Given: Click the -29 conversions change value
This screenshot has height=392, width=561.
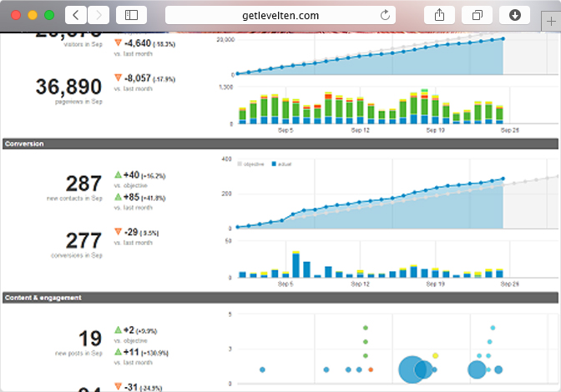Looking at the screenshot, I should 131,232.
